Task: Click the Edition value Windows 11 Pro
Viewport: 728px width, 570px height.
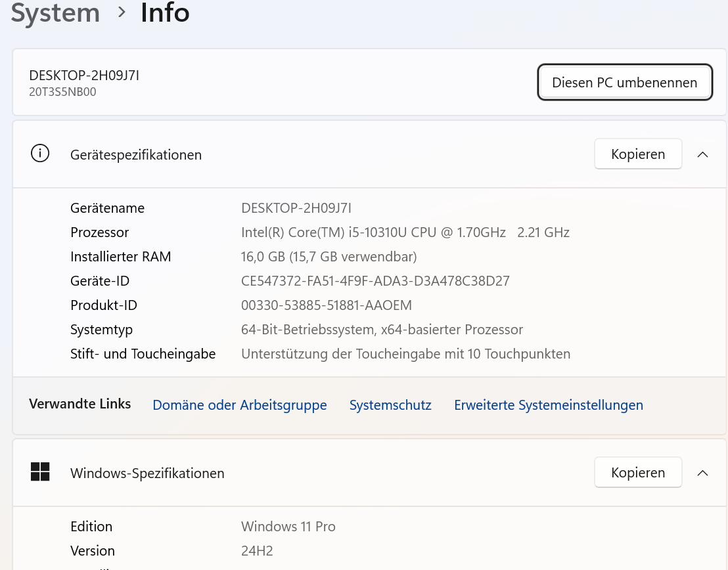Action: (288, 527)
